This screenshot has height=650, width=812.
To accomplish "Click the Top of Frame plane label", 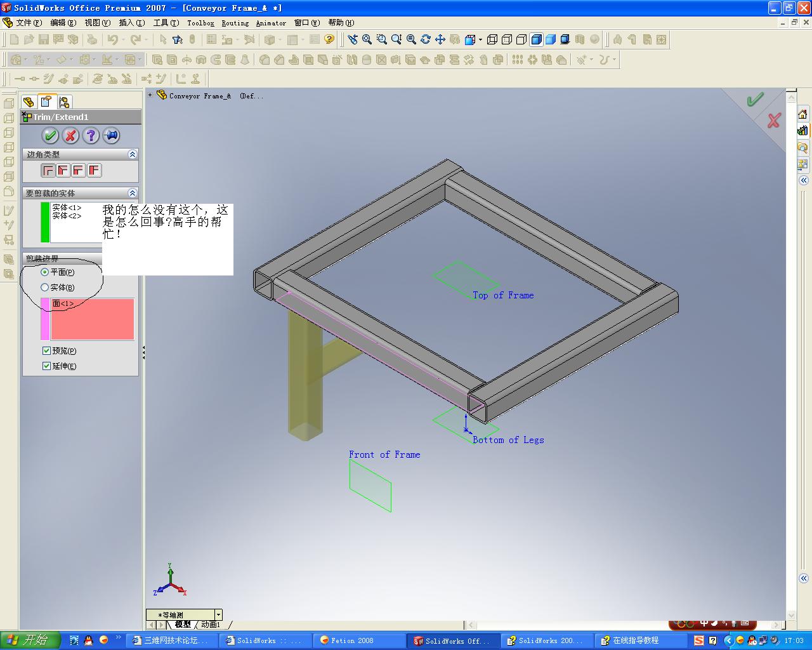I will 503,295.
